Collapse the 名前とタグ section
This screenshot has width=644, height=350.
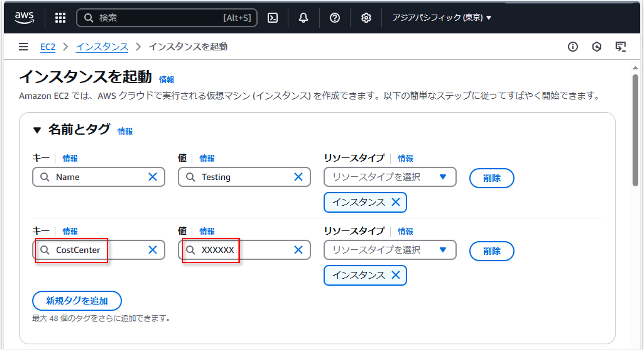(37, 130)
